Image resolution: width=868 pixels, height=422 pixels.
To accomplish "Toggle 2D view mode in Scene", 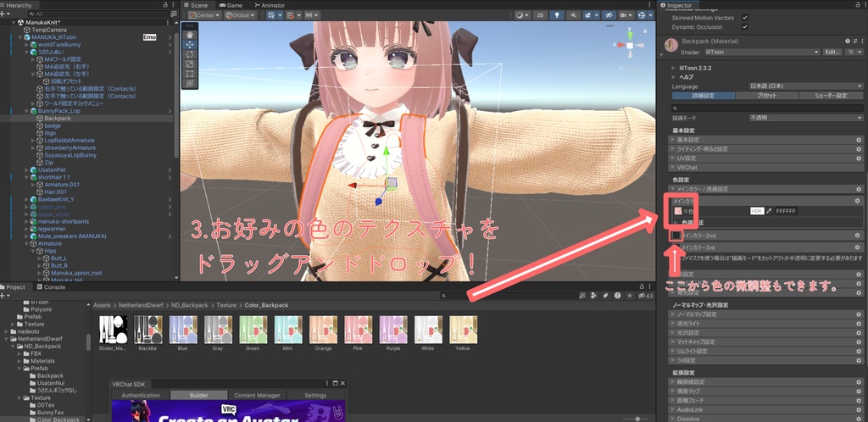I will 540,15.
